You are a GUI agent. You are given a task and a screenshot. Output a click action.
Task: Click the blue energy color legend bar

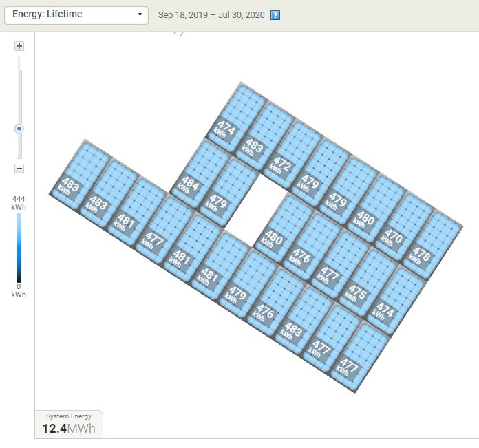pos(19,248)
